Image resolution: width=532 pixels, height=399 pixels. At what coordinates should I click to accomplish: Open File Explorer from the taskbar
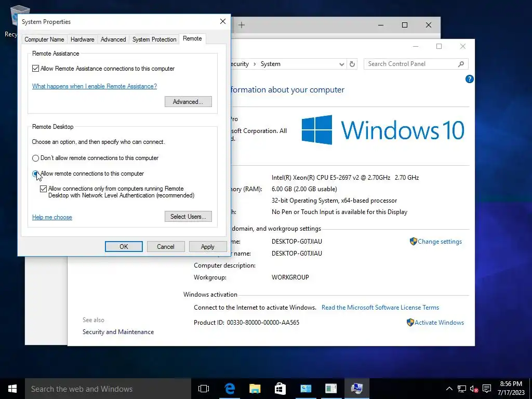(x=255, y=389)
